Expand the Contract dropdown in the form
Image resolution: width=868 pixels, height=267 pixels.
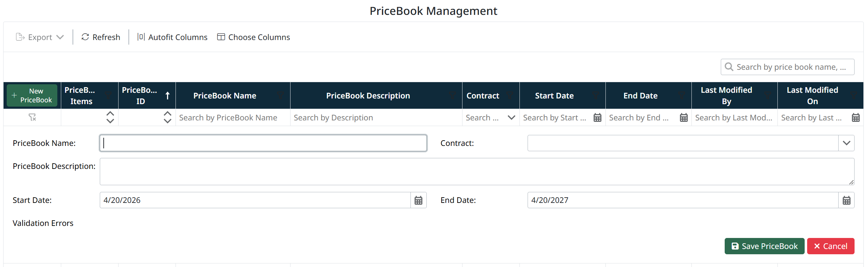(x=846, y=143)
